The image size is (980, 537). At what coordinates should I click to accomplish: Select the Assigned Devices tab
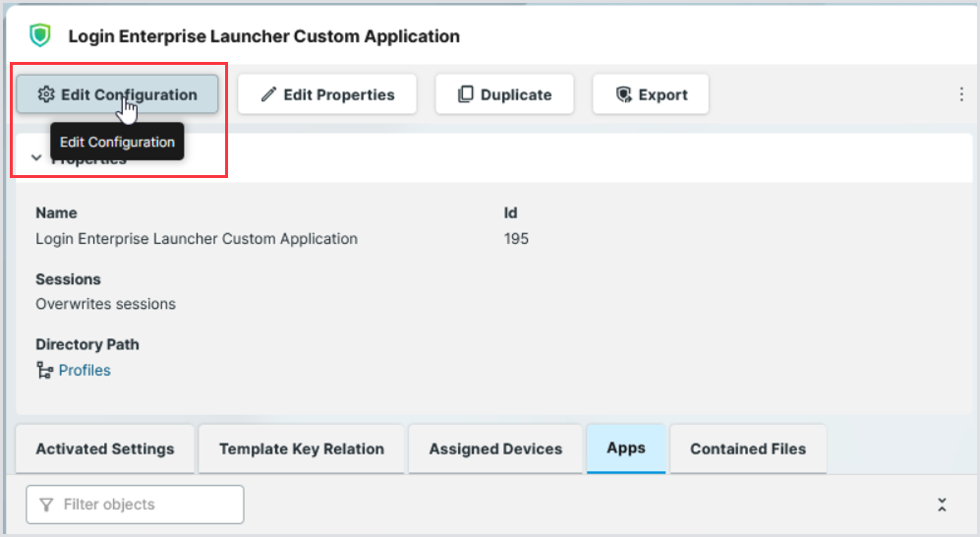[x=495, y=448]
